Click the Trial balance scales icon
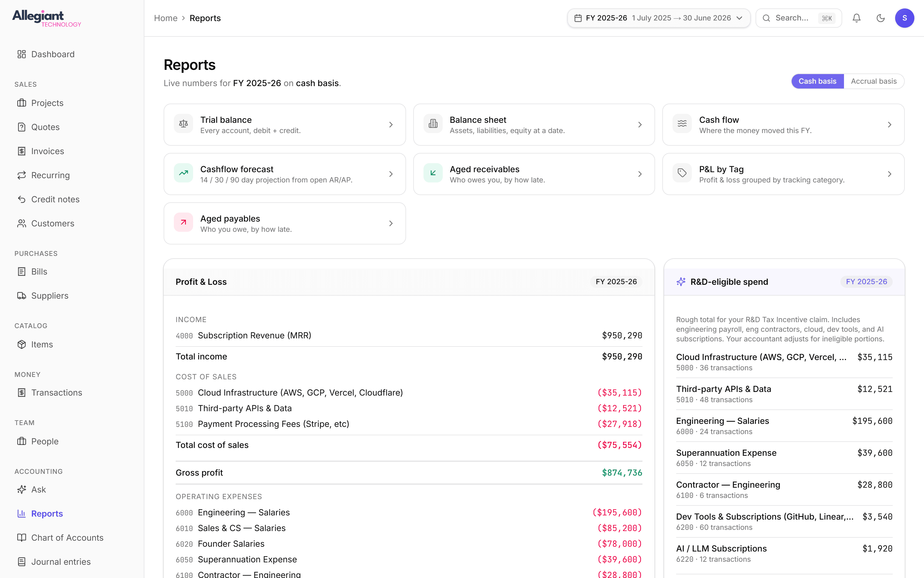This screenshot has height=578, width=924. [x=184, y=123]
